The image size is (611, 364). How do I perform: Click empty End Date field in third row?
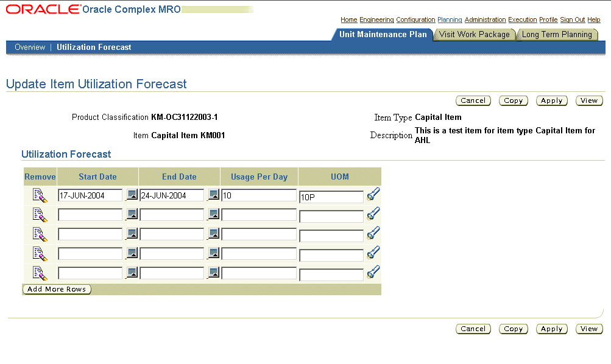pyautogui.click(x=172, y=234)
